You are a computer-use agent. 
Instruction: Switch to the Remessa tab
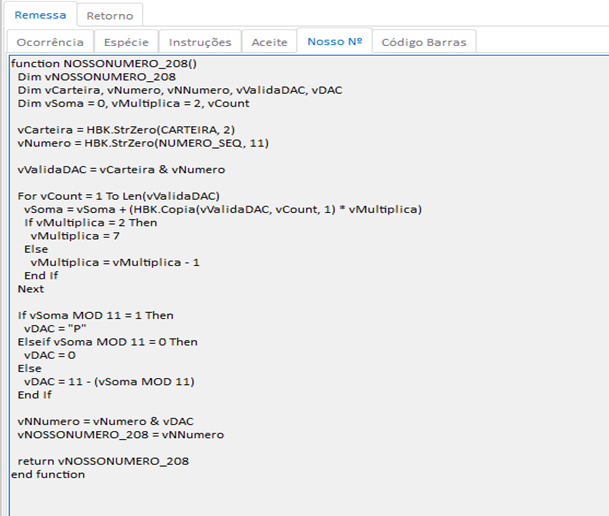click(x=40, y=15)
